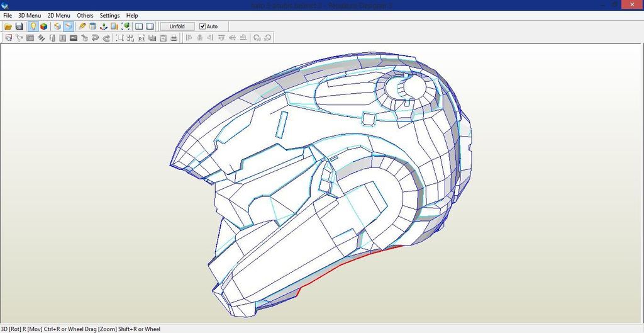Click the align top icon
The width and height of the screenshot is (644, 333).
pos(222,38)
